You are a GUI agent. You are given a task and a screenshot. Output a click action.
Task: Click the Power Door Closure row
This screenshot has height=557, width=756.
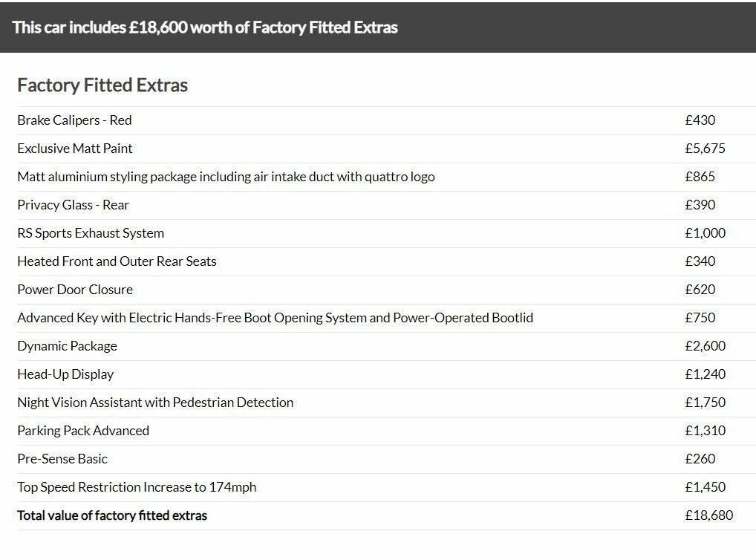[x=387, y=290]
